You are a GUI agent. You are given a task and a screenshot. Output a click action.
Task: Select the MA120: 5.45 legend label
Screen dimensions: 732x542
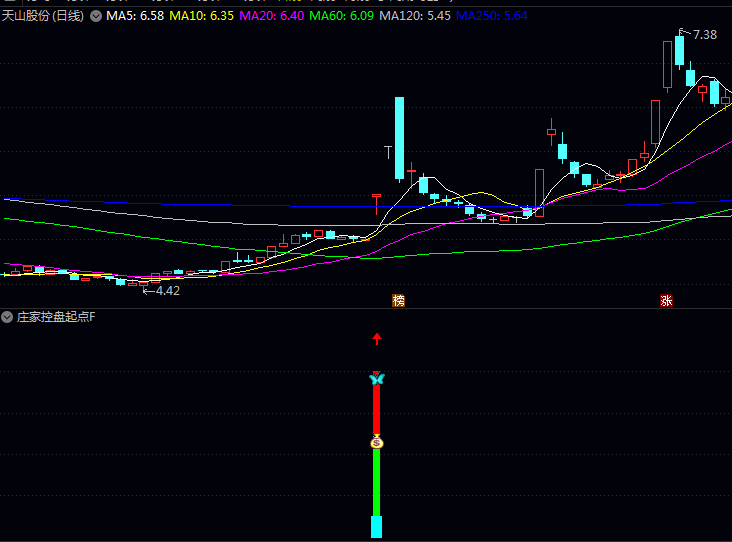(x=415, y=17)
